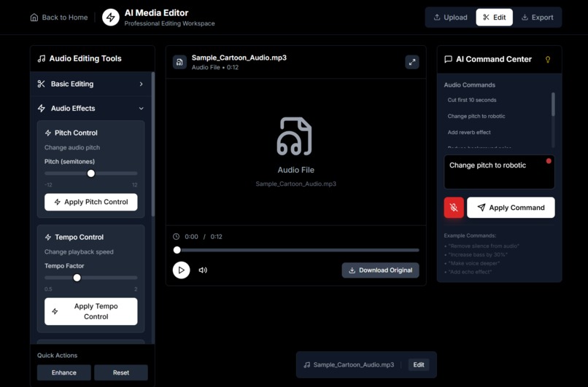Click the music note icon in Audio Editing Tools
The image size is (588, 387).
42,58
